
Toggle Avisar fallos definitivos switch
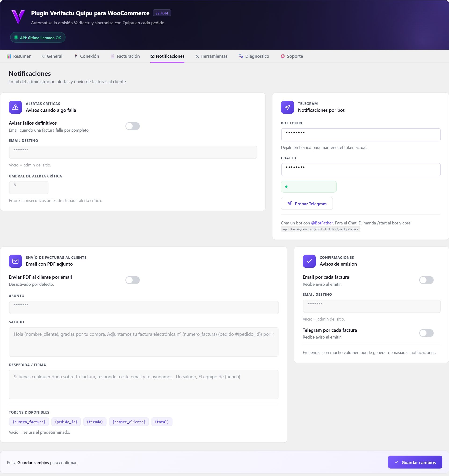132,126
